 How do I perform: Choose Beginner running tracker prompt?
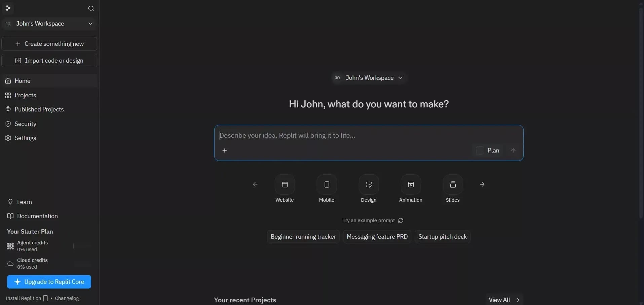(x=303, y=237)
